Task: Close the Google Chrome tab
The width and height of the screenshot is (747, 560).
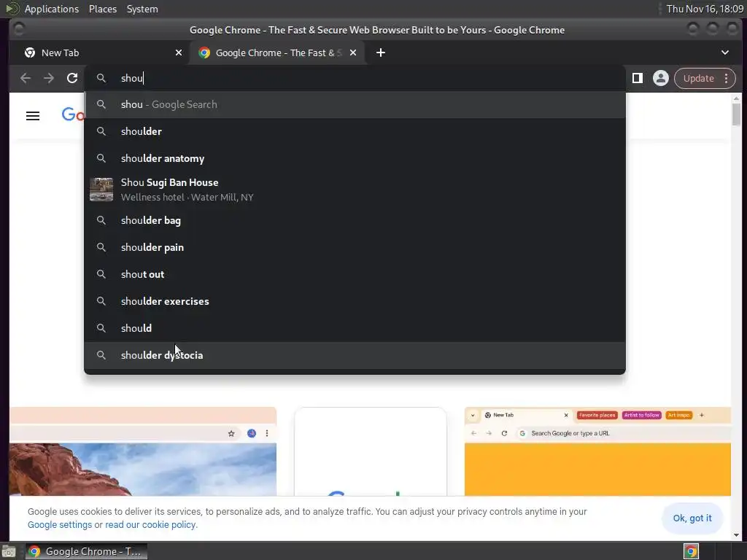Action: (x=353, y=52)
